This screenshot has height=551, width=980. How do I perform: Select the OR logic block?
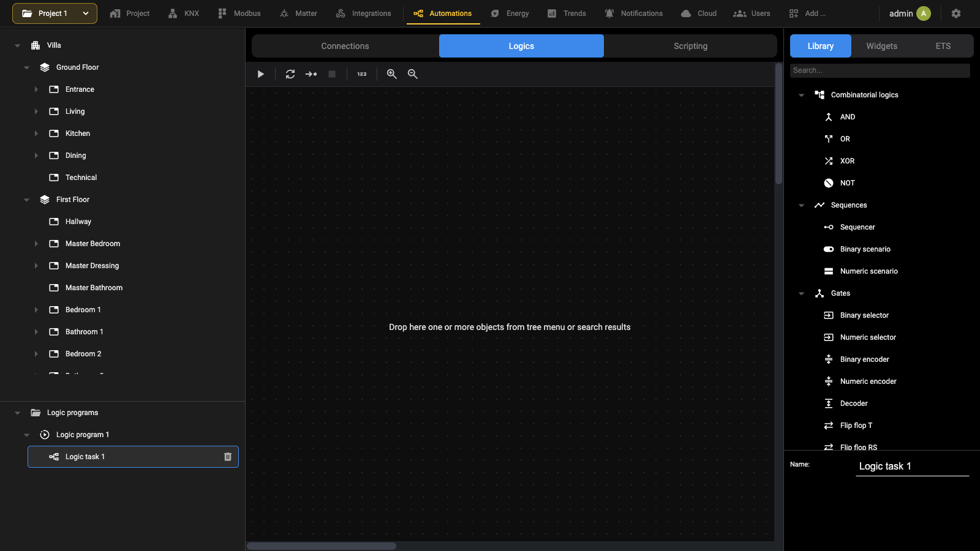click(x=845, y=139)
